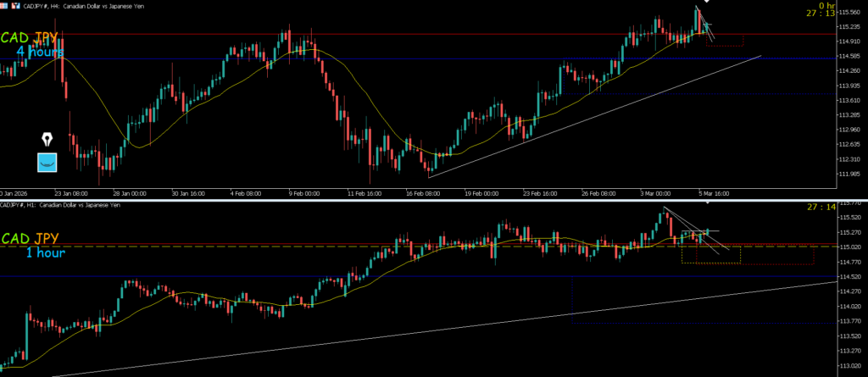868x377 pixels.
Task: Click the CADJPY#, H1 chart title
Action: tap(59, 204)
